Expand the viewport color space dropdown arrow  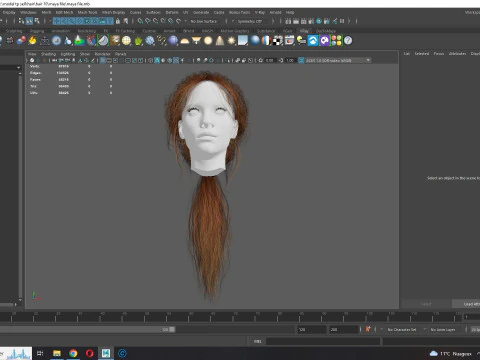coord(368,60)
